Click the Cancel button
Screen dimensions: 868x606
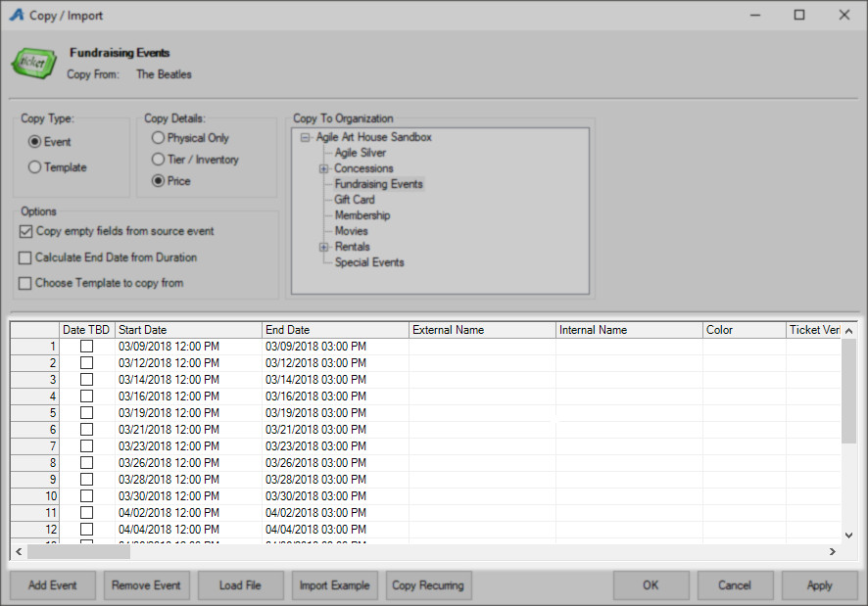coord(735,585)
